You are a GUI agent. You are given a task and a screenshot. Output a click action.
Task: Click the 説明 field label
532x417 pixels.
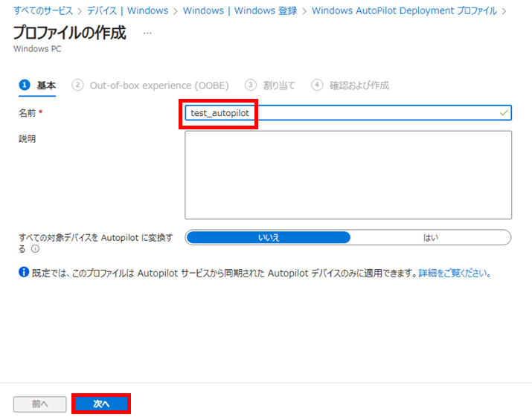27,139
